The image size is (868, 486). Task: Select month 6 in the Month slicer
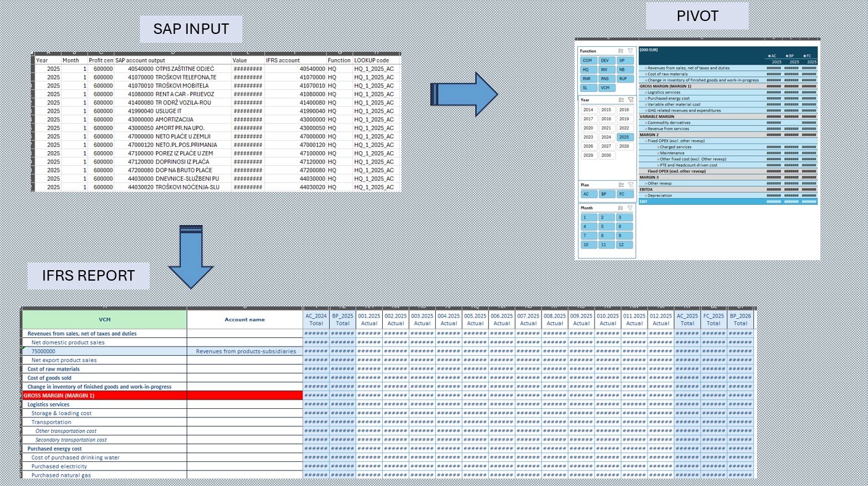pyautogui.click(x=625, y=226)
